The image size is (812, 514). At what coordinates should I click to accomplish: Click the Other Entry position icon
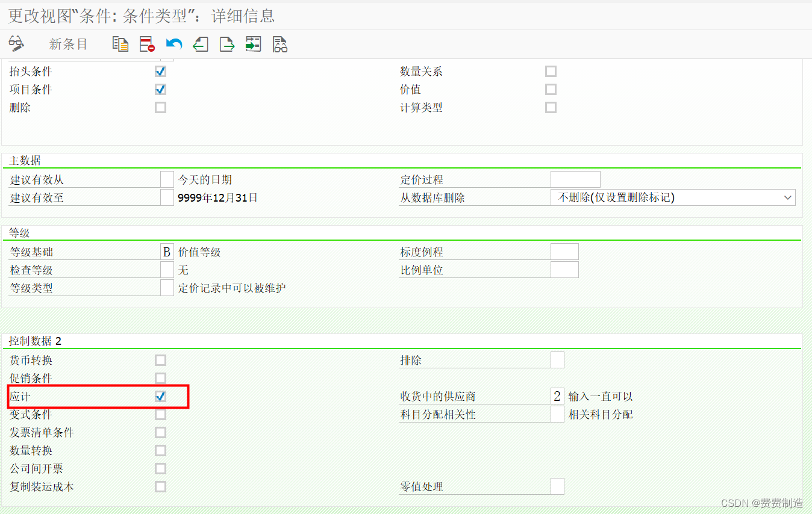click(x=254, y=44)
